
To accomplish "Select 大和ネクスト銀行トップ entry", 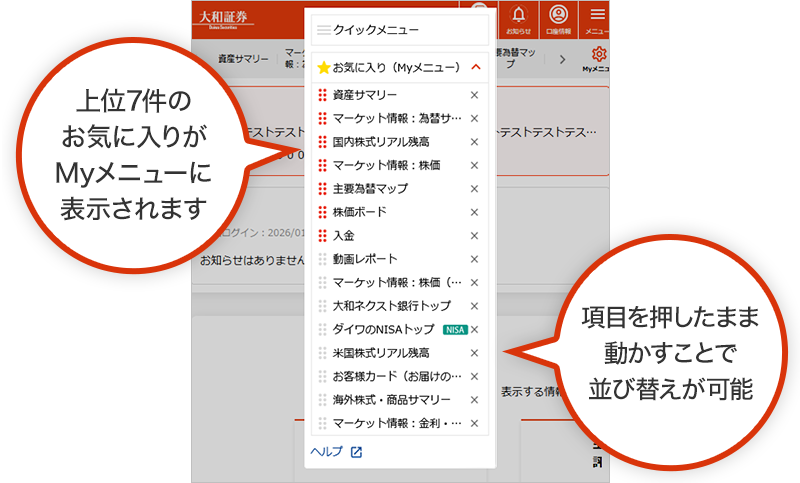I will click(392, 306).
